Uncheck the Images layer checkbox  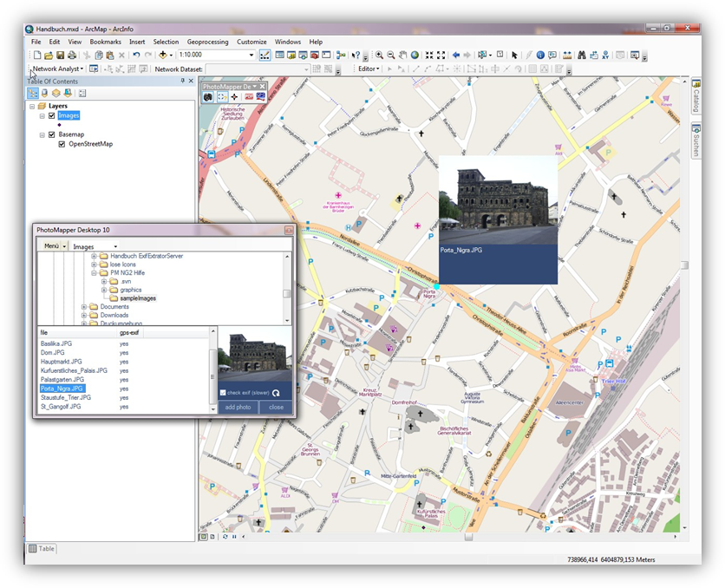click(x=52, y=115)
